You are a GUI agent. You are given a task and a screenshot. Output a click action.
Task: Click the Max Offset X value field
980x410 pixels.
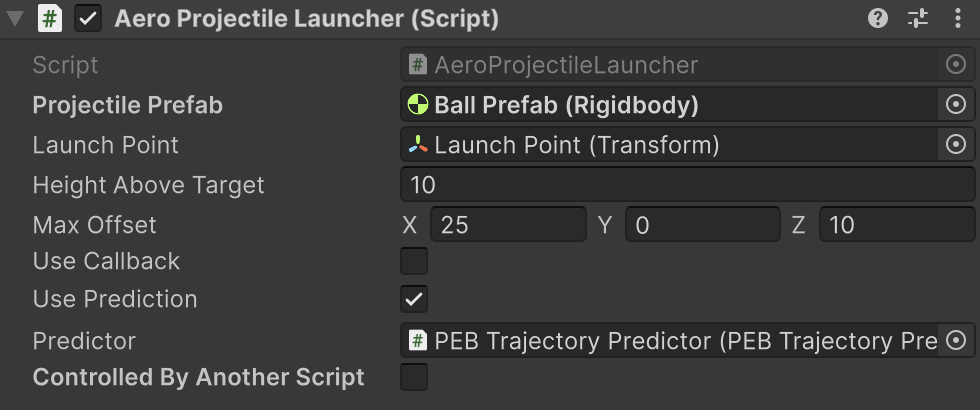coord(508,225)
